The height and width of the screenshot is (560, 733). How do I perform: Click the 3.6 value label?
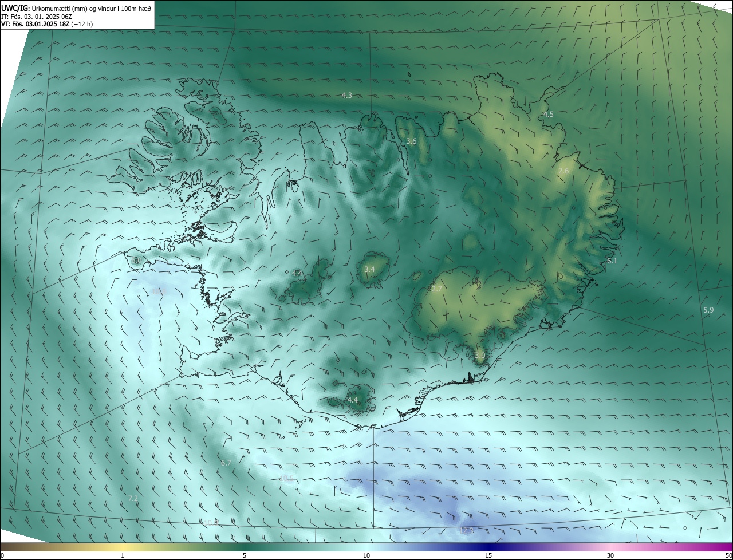tap(411, 141)
